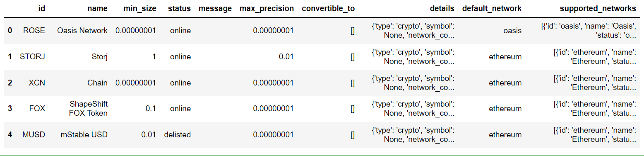
Task: Click the 'ShapeShift FOX Token' cell
Action: coord(89,108)
